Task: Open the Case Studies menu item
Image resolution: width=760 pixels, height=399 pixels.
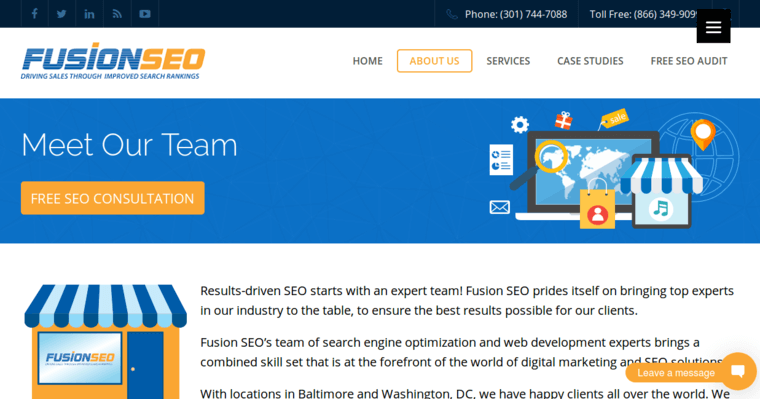Action: [x=590, y=61]
